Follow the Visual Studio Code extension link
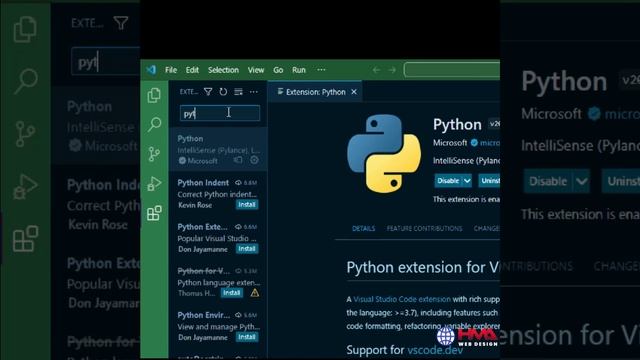 [402, 299]
